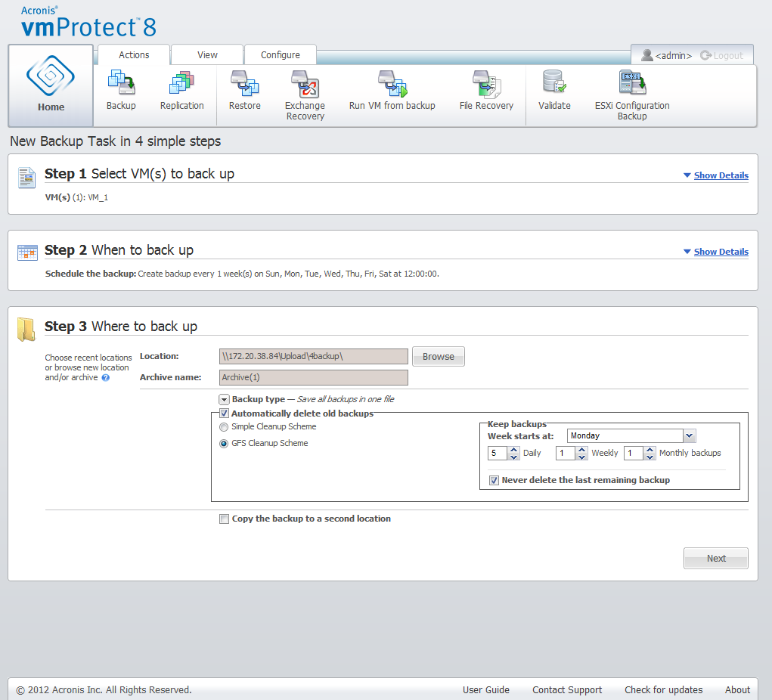Screen dimensions: 772x700
Task: Click the Step 1 Select VM(s) heading
Action: (139, 174)
